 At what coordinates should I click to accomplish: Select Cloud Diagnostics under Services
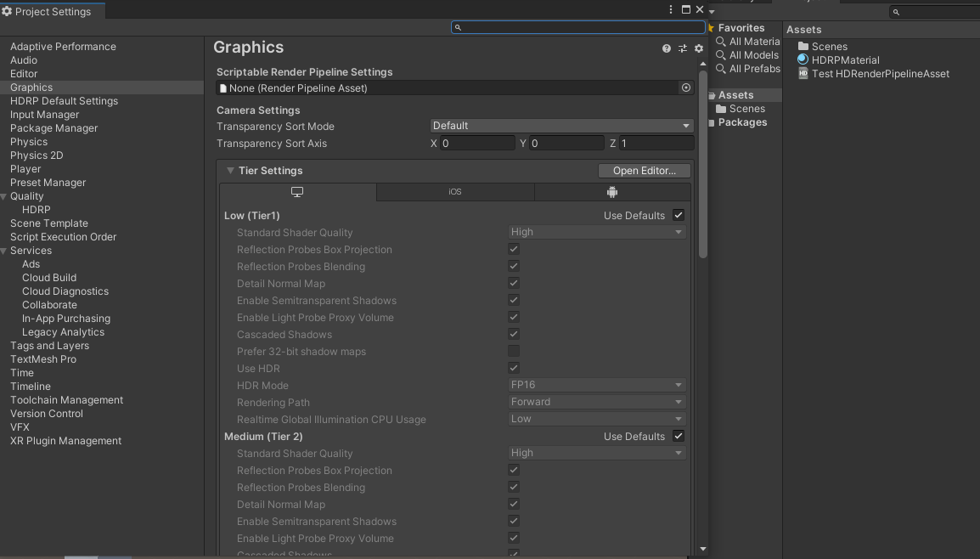coord(65,291)
